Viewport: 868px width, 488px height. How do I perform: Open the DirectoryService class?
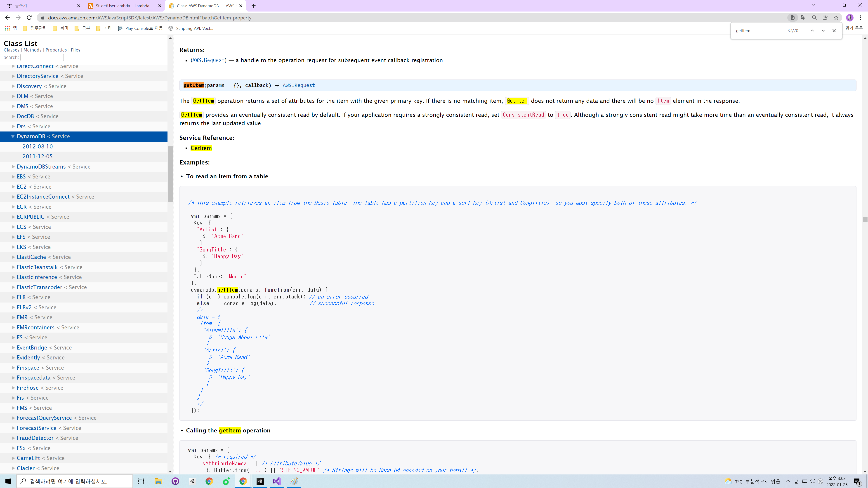pyautogui.click(x=37, y=76)
